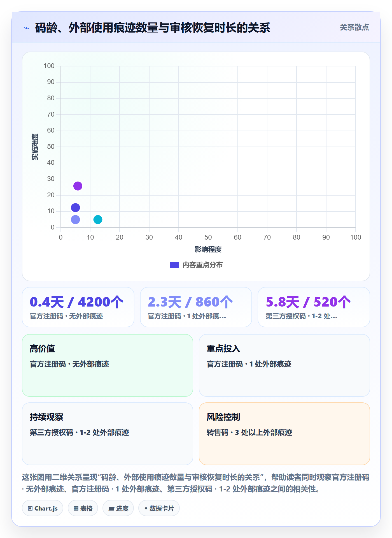
Task: Open the 5.8天 / 520个 stat card
Action: coord(314,307)
